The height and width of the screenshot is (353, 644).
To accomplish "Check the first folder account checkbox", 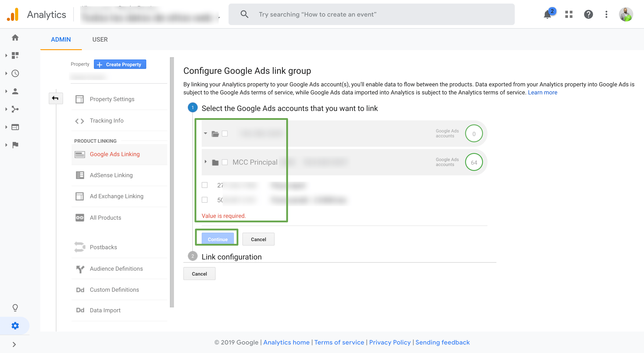I will click(225, 134).
